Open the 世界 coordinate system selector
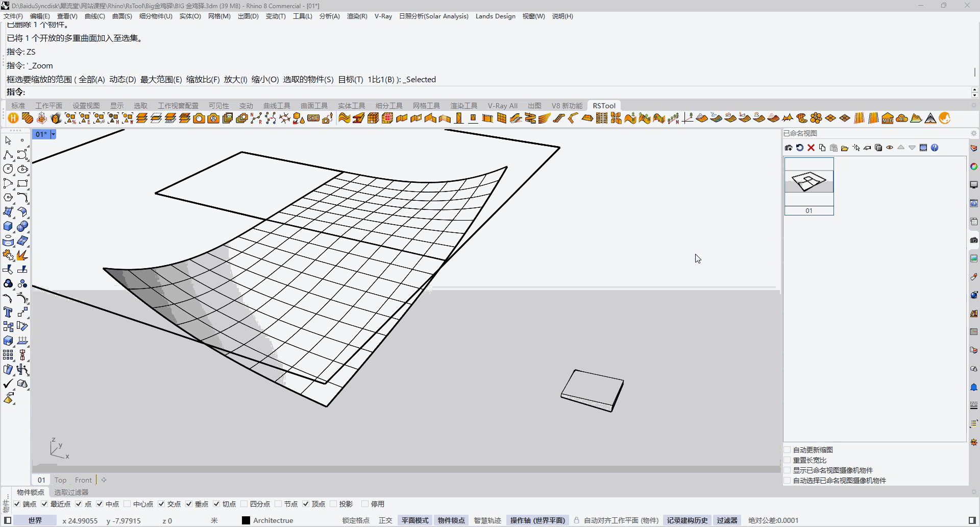The image size is (980, 527). click(x=35, y=520)
